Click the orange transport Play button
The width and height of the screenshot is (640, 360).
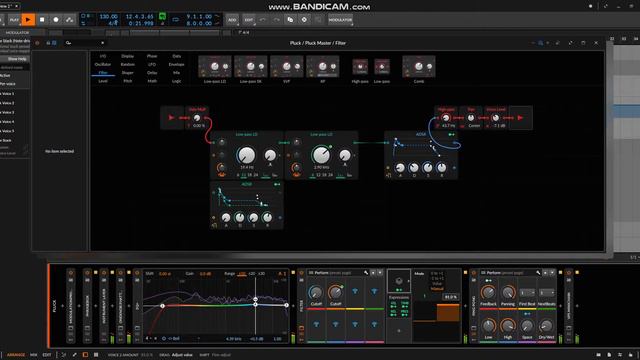tap(28, 20)
